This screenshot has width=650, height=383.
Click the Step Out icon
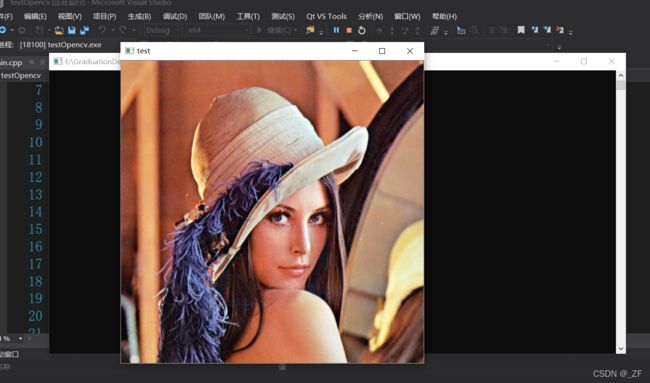pyautogui.click(x=417, y=30)
